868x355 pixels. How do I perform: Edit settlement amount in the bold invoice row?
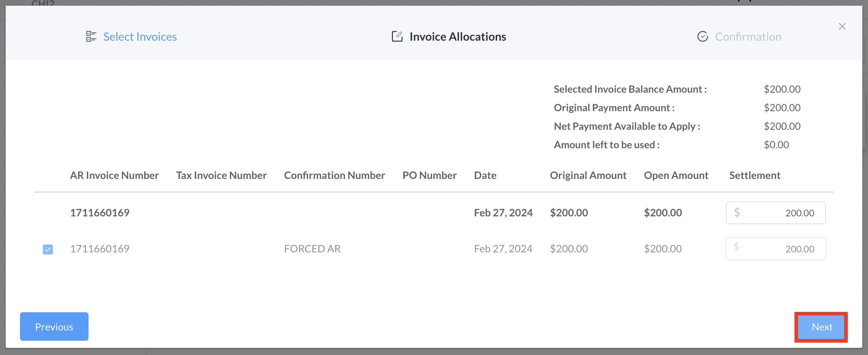782,213
